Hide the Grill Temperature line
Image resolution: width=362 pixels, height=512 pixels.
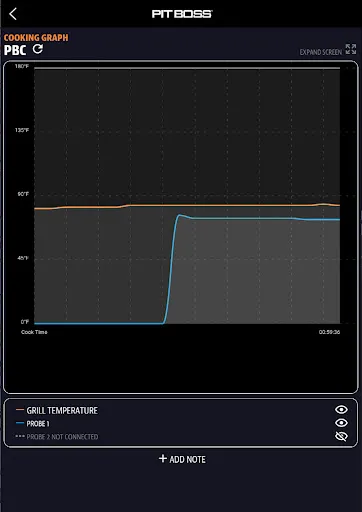[341, 410]
